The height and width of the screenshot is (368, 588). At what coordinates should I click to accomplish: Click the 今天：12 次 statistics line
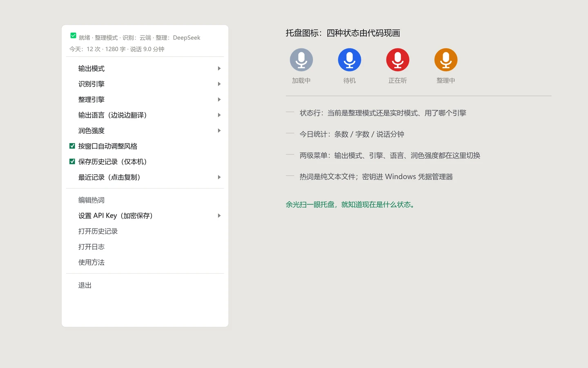click(117, 49)
